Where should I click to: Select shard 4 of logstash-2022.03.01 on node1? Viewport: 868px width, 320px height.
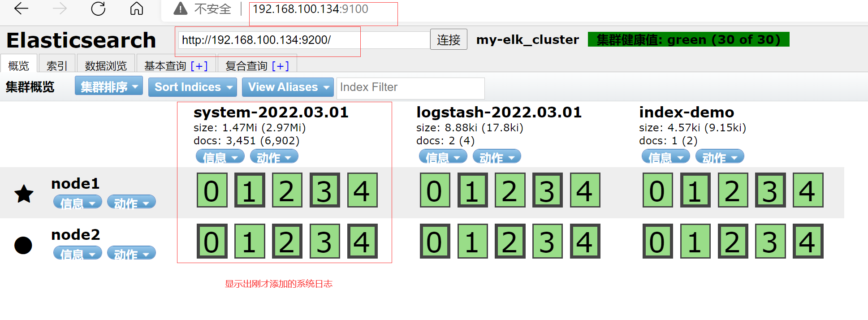(585, 190)
